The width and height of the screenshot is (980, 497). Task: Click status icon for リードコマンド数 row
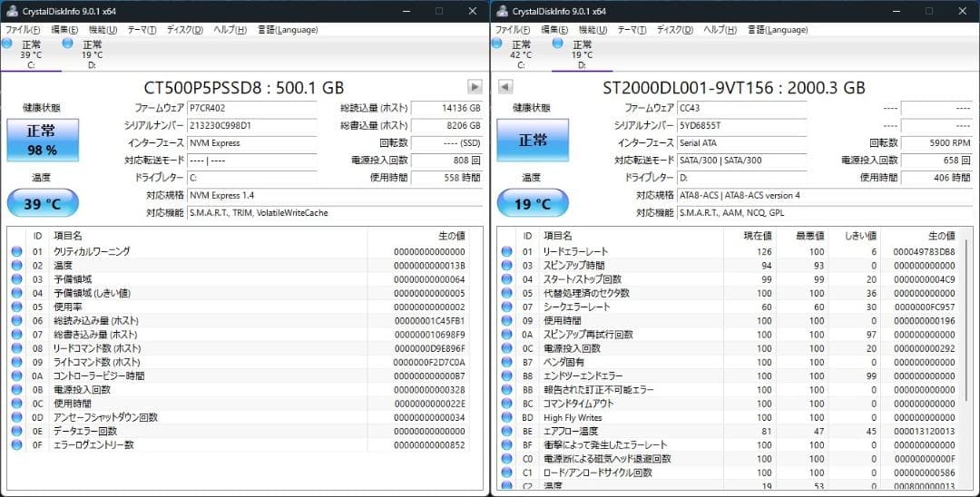click(x=17, y=348)
